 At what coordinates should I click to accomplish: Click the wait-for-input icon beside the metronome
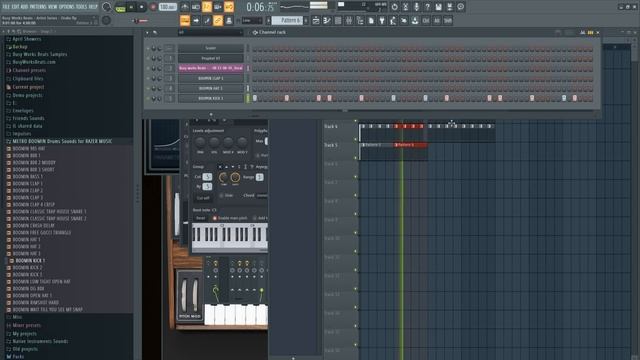pos(196,7)
